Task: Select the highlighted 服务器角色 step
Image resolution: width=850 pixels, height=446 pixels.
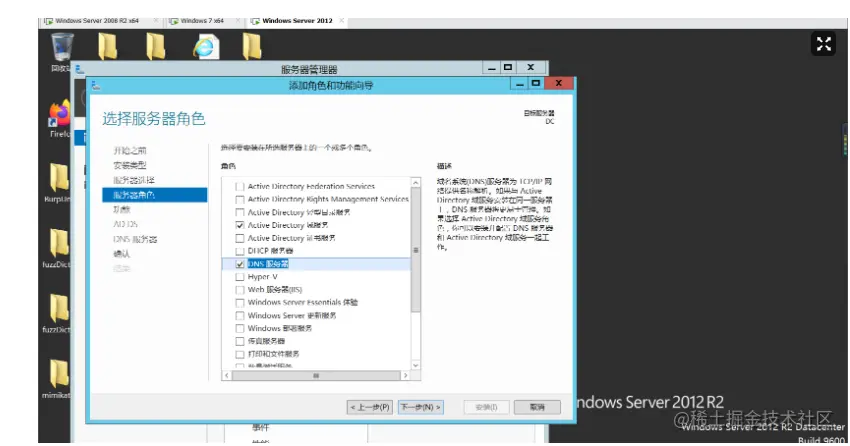Action: click(154, 195)
